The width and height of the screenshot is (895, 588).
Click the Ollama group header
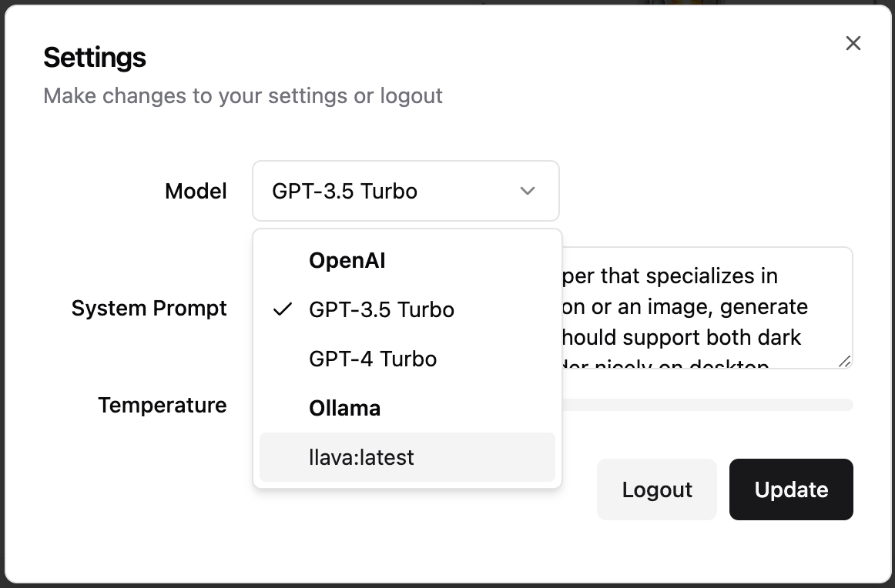(x=344, y=408)
